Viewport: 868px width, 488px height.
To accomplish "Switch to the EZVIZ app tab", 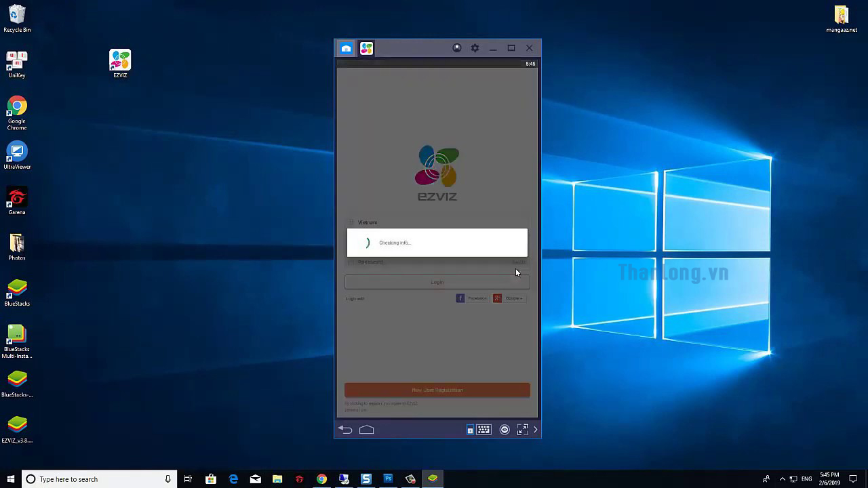I will 366,48.
